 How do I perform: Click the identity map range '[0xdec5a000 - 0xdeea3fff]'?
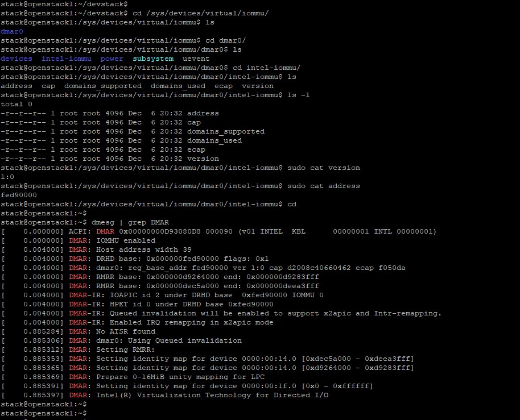coord(358,359)
